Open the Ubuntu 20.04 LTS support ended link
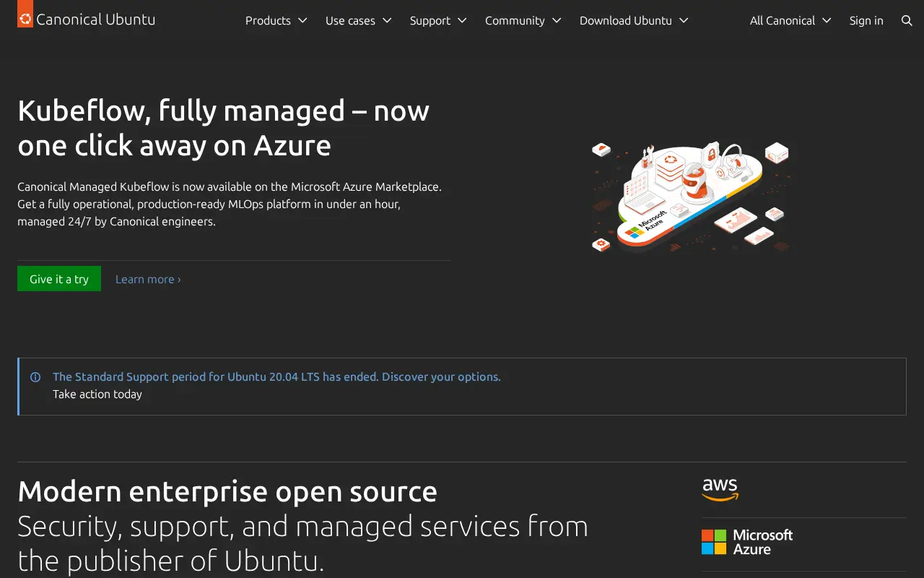Screen dimensions: 924x578 (x=276, y=376)
